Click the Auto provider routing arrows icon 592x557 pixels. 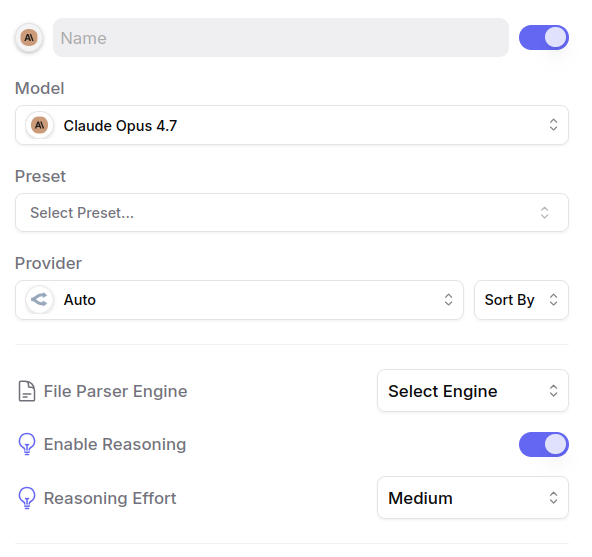point(39,300)
